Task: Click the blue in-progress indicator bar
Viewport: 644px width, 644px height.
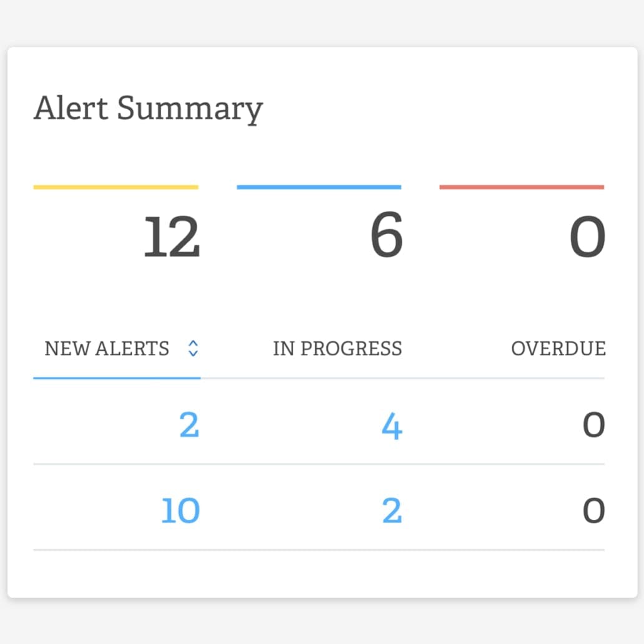Action: pyautogui.click(x=319, y=186)
